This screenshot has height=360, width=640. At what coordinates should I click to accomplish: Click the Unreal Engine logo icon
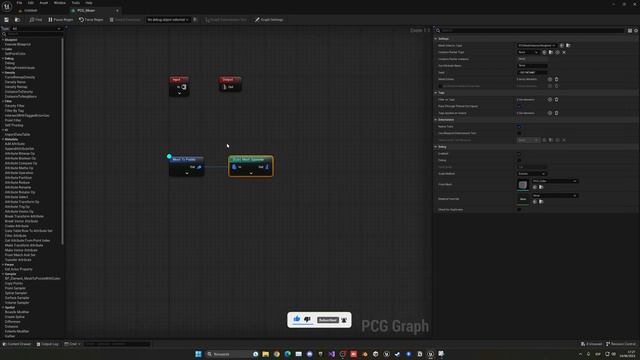point(7,7)
